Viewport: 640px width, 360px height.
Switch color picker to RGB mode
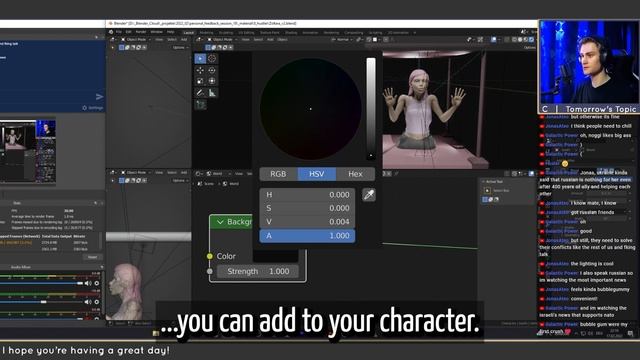278,174
